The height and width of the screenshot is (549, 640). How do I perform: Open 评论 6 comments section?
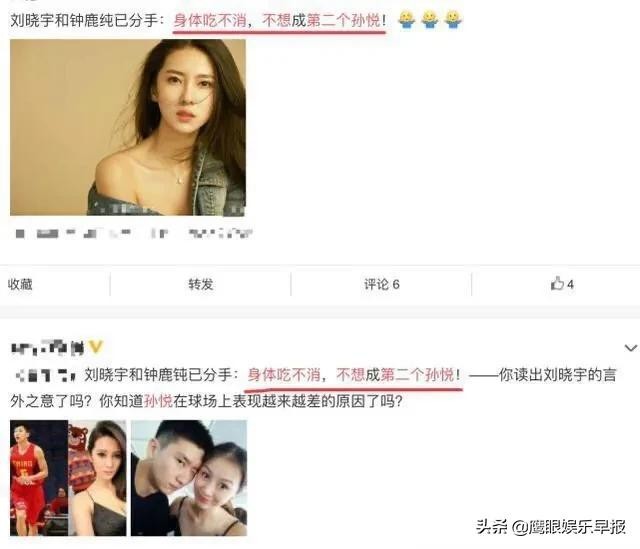pos(382,284)
